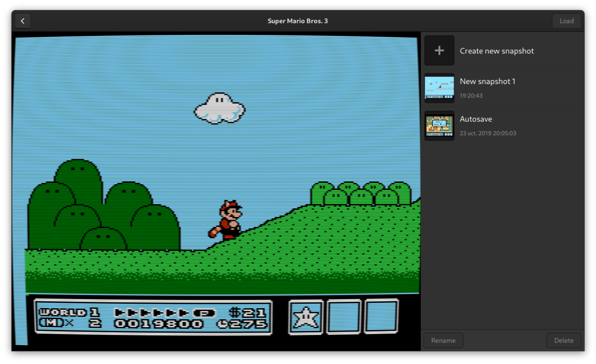Select the New snapshot 1 thumbnail
596x364 pixels.
[439, 88]
